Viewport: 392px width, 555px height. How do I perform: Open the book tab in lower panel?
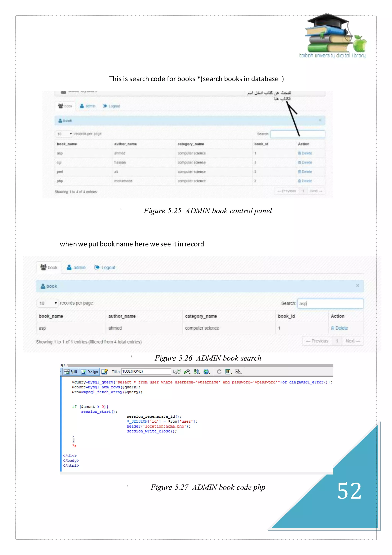pos(49,267)
